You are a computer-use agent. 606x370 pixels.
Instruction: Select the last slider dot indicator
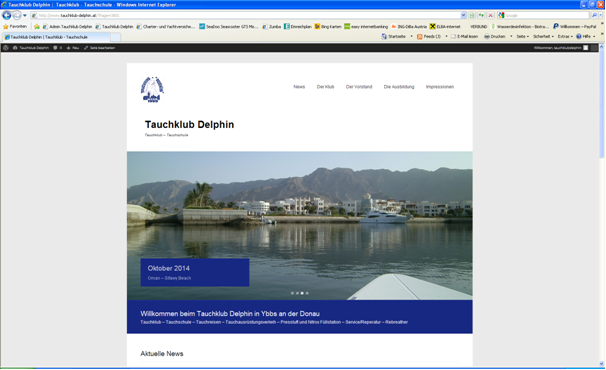coord(307,293)
